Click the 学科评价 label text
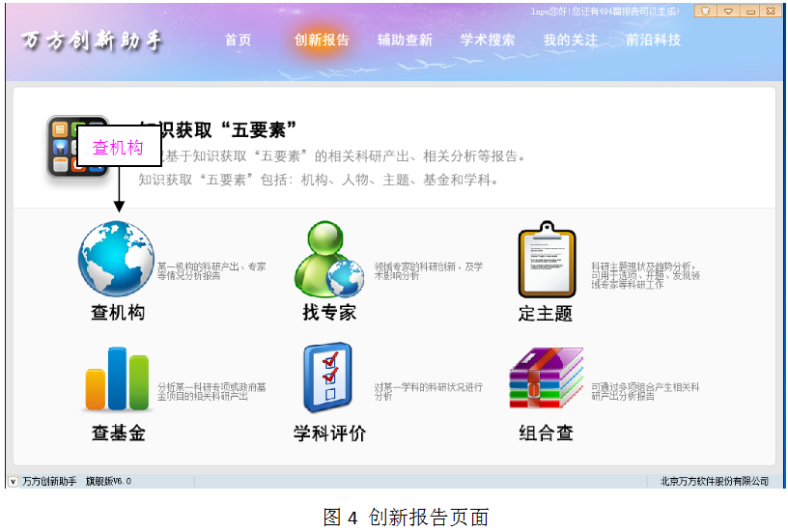788x532 pixels. 329,434
